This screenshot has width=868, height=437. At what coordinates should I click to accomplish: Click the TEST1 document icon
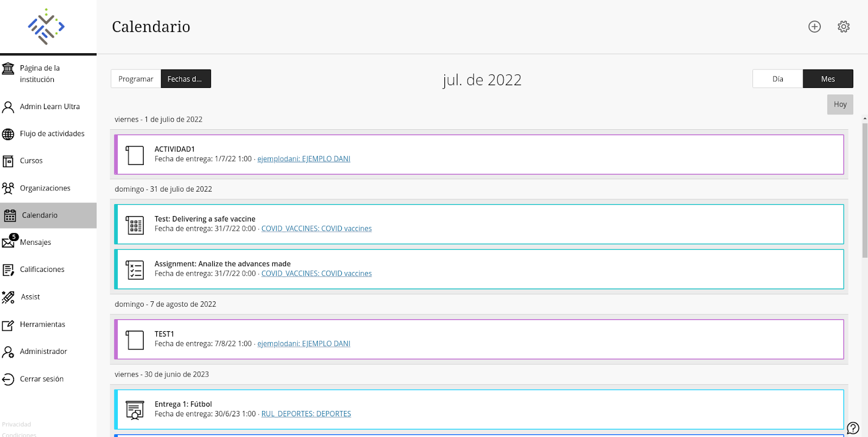[135, 340]
